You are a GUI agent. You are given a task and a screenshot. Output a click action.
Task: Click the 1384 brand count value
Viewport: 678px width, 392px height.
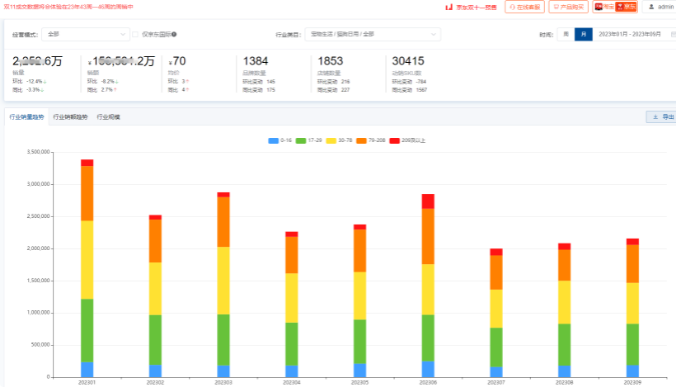tap(256, 61)
